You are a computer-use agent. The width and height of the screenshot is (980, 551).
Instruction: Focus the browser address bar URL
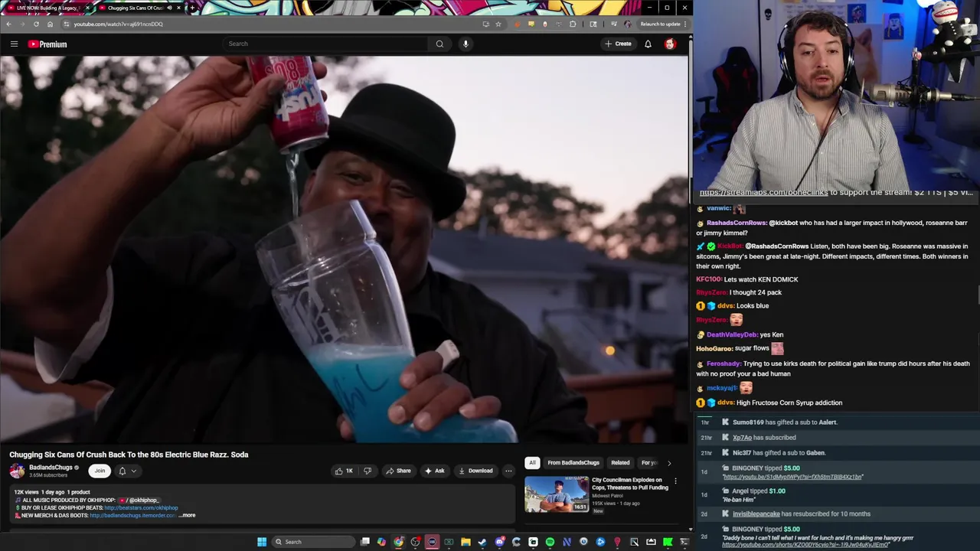119,24
